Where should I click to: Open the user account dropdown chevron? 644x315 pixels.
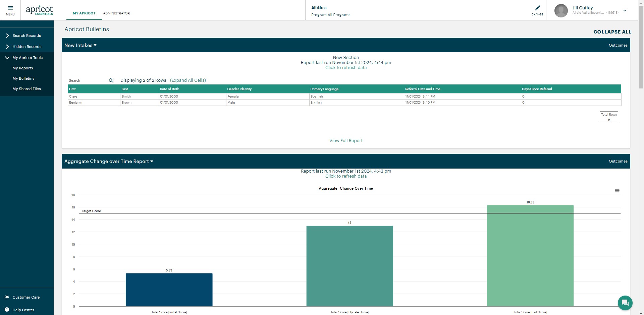click(x=625, y=10)
